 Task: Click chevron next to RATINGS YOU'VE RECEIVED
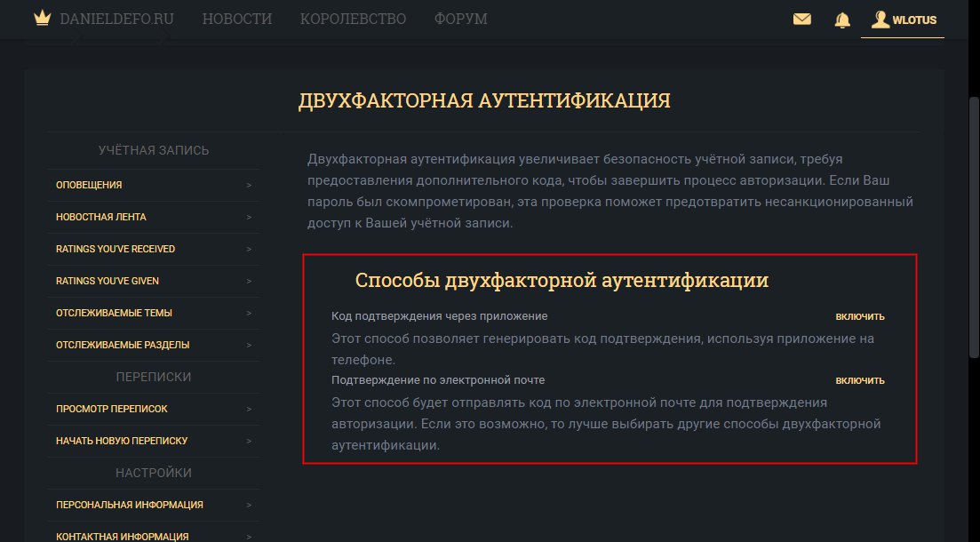coord(249,249)
